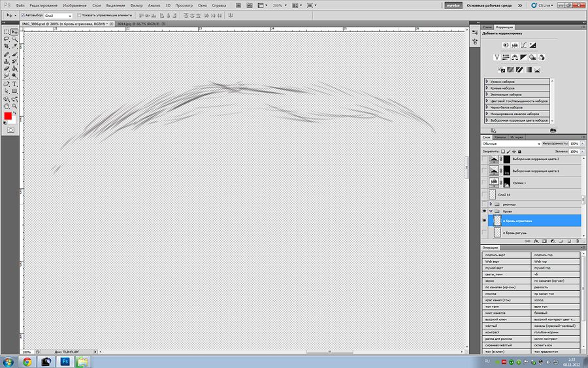Add Color Balance adjustment icon

(x=515, y=58)
